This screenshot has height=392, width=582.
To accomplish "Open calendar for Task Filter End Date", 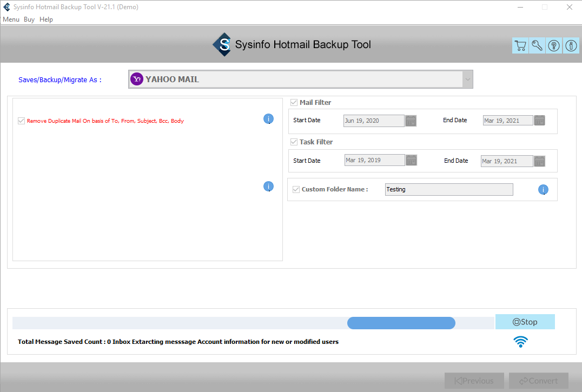I will 539,161.
